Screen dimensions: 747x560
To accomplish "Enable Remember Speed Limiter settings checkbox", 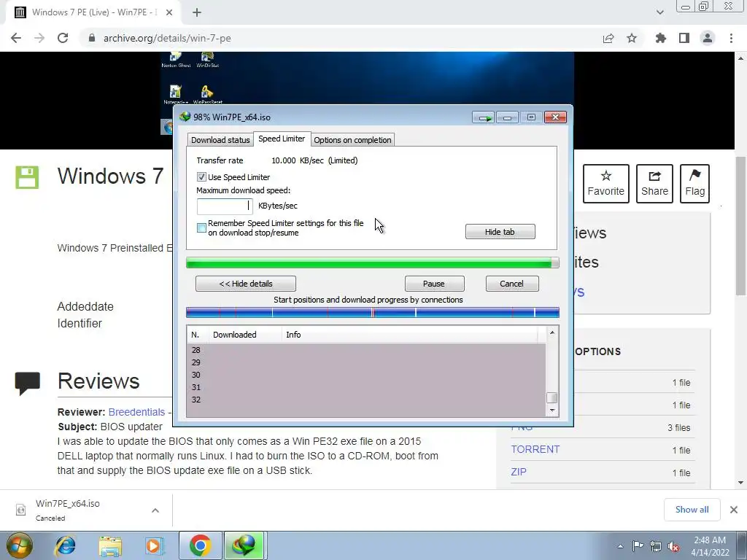I will (x=201, y=228).
